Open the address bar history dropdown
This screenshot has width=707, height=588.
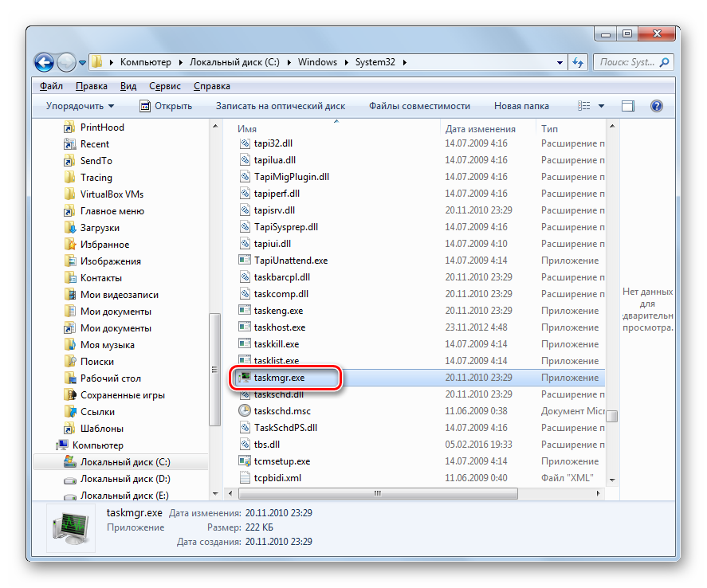pyautogui.click(x=556, y=62)
